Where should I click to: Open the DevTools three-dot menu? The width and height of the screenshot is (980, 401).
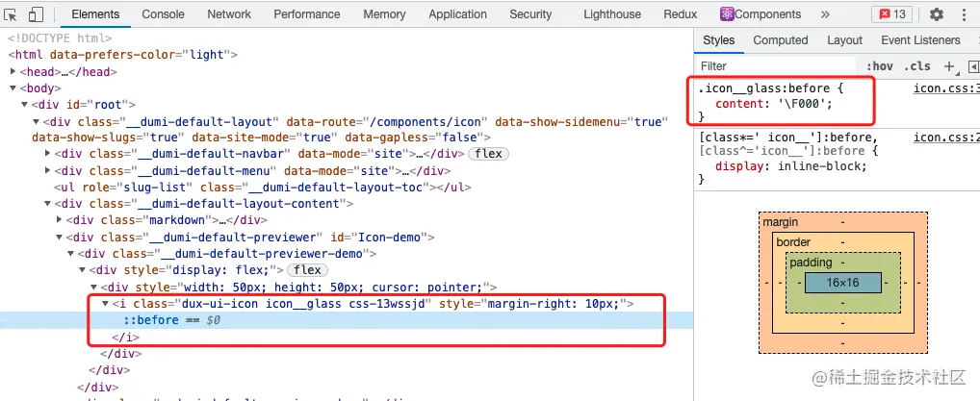pyautogui.click(x=963, y=14)
